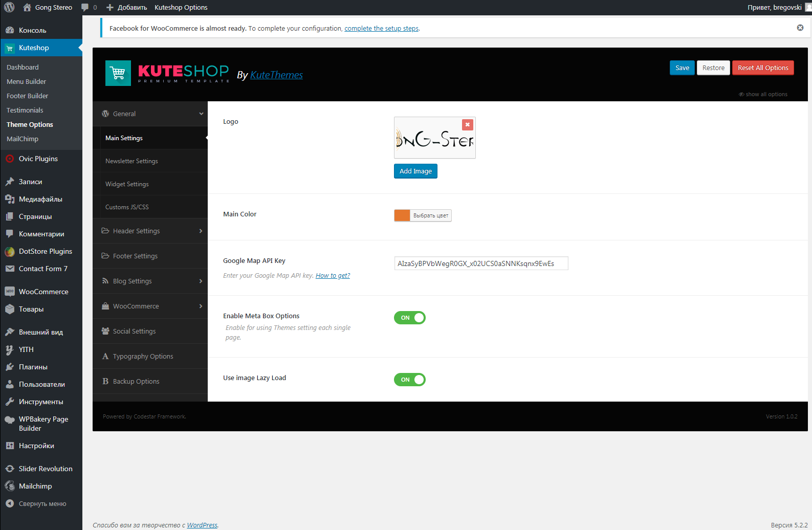812x530 pixels.
Task: Toggle Enable Meta Box Options switch
Action: pos(410,318)
